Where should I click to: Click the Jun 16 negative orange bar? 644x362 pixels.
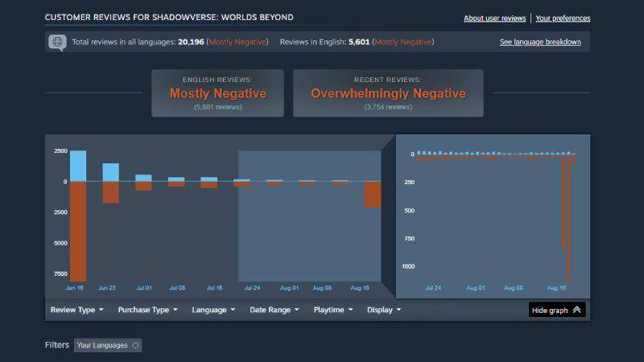point(78,231)
